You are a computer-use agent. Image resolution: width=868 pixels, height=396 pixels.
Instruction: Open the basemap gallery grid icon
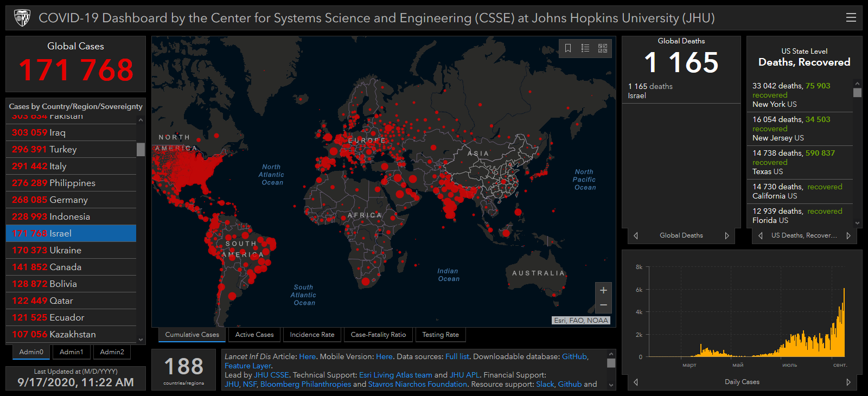[x=603, y=48]
